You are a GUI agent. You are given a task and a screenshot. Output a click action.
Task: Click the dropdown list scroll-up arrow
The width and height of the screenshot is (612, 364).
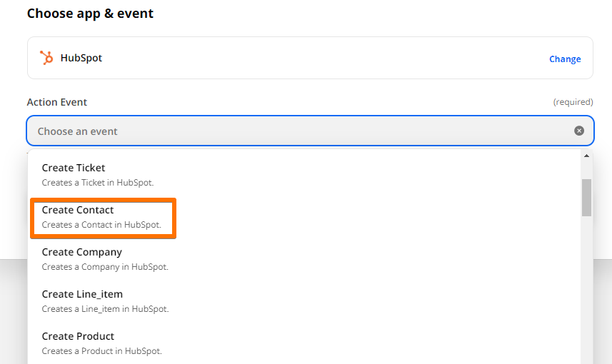[x=586, y=156]
